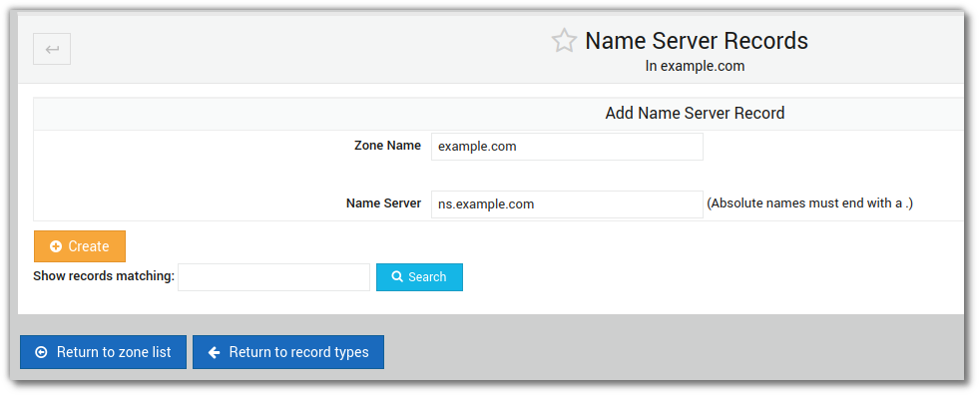980x396 pixels.
Task: Click Return to zone list button
Action: [103, 352]
